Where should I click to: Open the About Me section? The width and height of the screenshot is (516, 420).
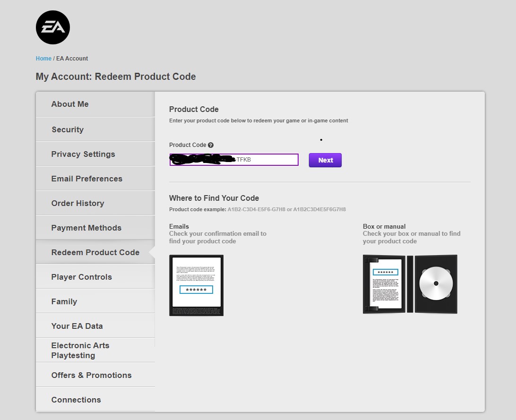(95, 104)
